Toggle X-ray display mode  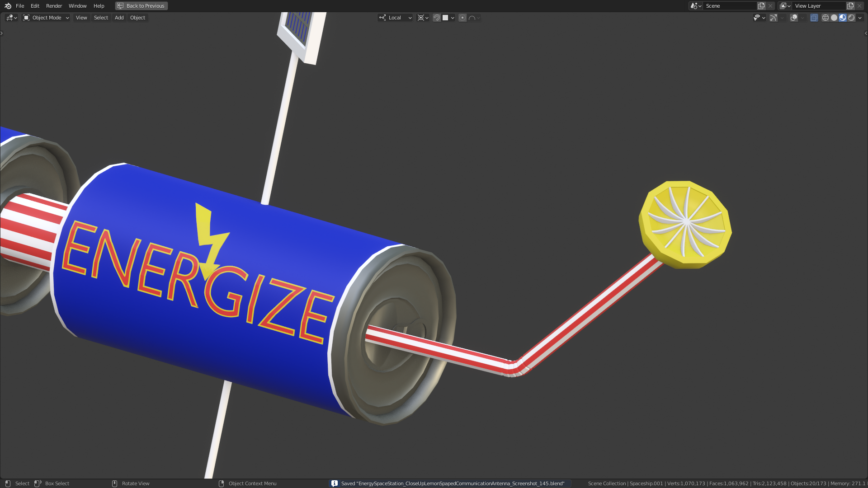pos(814,18)
